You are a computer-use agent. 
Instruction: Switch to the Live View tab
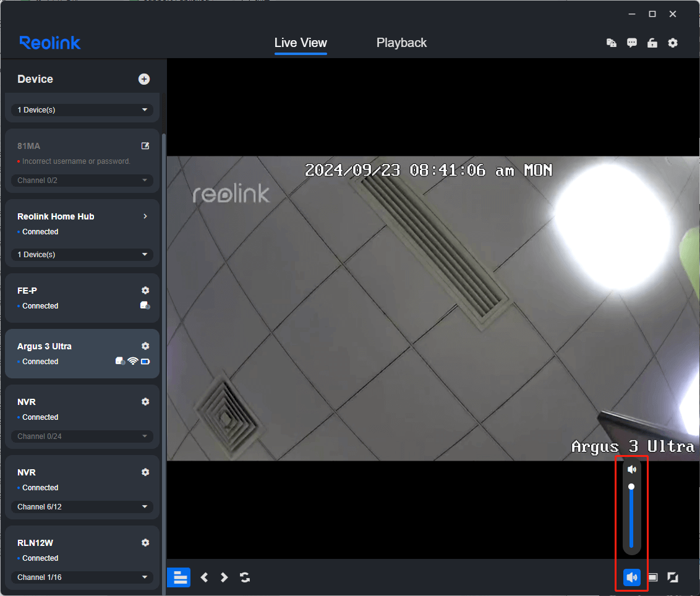coord(301,43)
